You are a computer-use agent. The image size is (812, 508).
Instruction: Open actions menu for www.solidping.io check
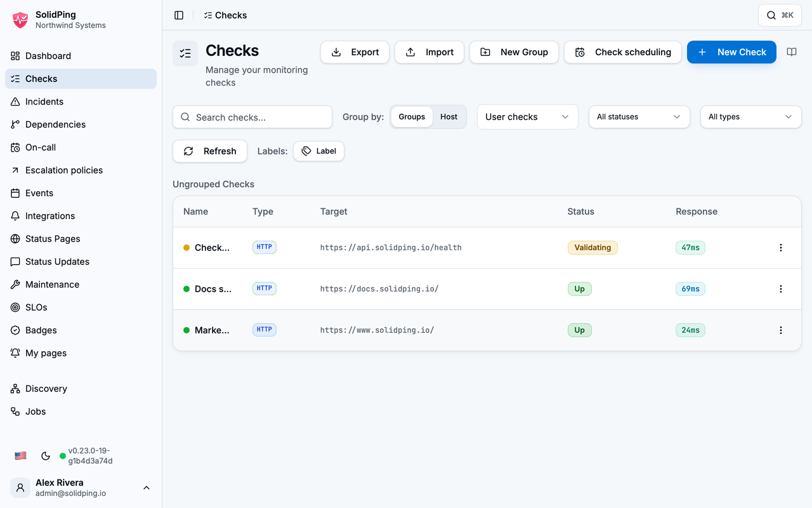[781, 330]
